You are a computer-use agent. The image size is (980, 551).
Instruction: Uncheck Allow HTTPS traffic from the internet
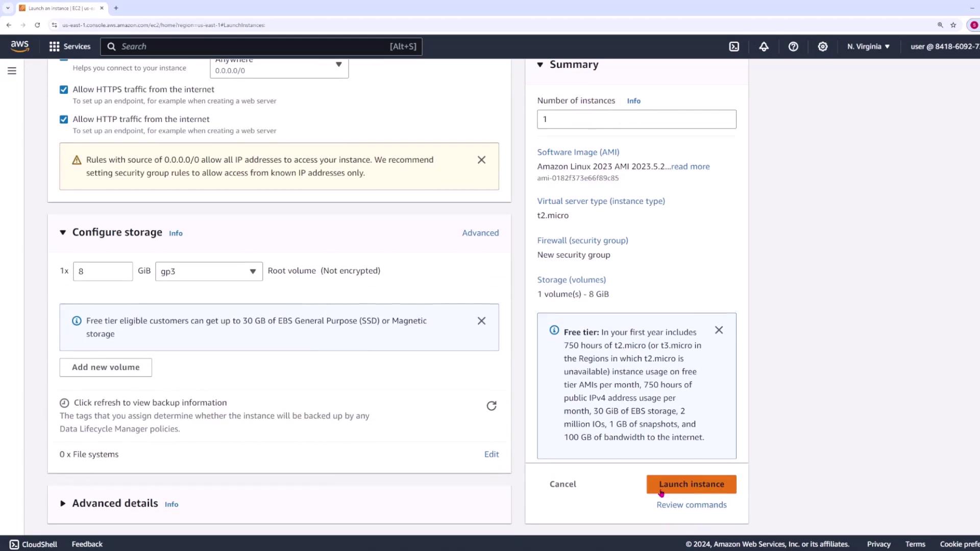click(x=64, y=90)
